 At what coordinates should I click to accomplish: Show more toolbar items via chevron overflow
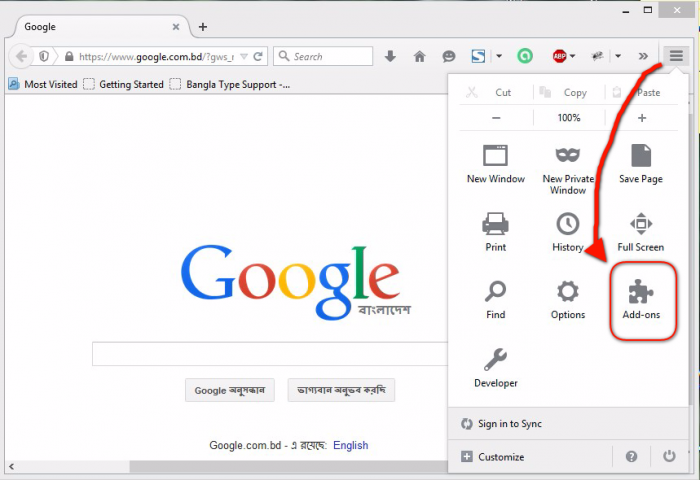tap(643, 56)
